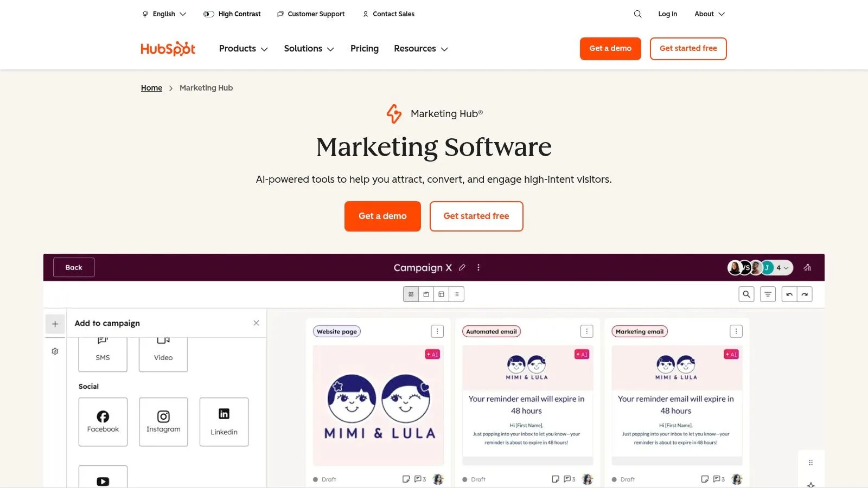
Task: Open the Marketing email preview thumbnail
Action: click(x=677, y=405)
